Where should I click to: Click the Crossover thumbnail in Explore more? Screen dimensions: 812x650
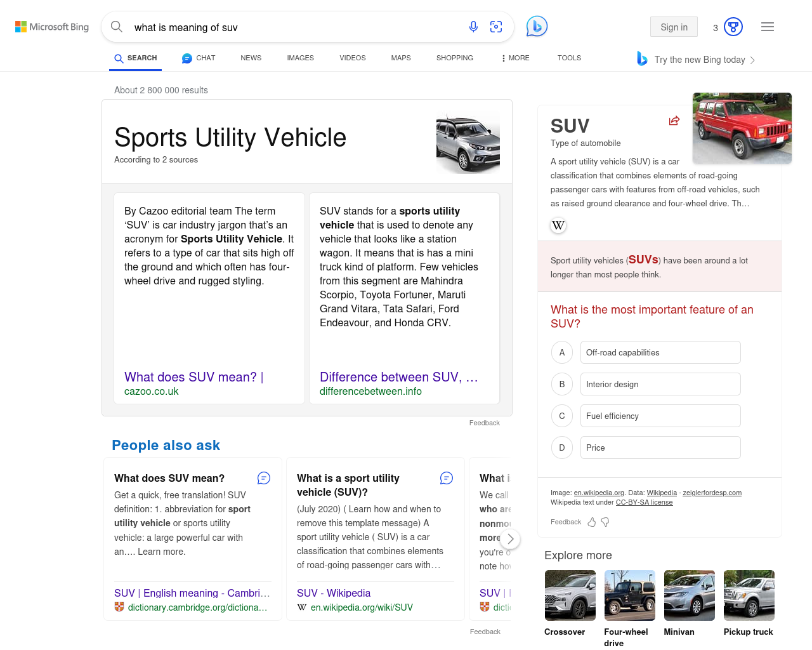click(x=570, y=595)
